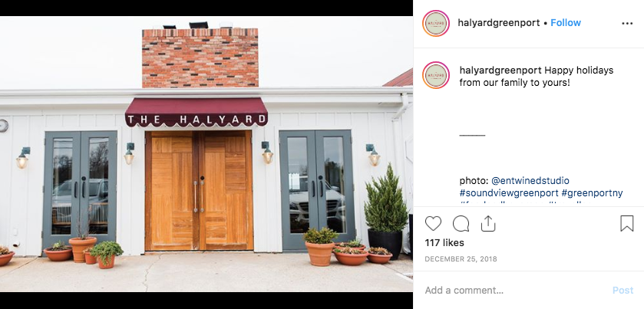This screenshot has height=309, width=644.
Task: Open Halyard profile picture in post header
Action: [436, 23]
